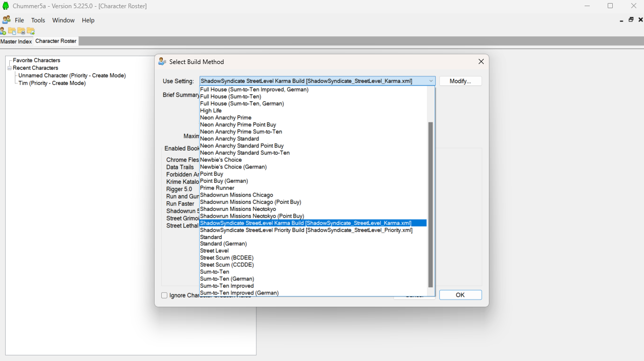
Task: Pick the Neon Anarchy Standard setting
Action: point(313,139)
